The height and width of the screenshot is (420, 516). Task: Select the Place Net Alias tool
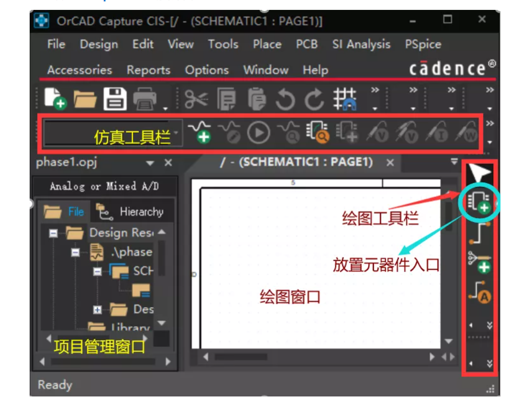click(x=480, y=292)
